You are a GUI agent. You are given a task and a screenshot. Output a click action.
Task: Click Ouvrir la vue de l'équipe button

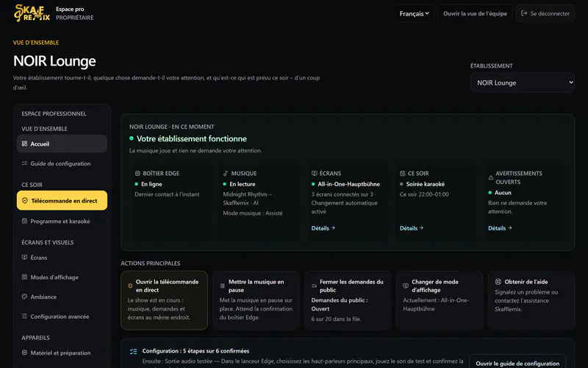point(475,13)
